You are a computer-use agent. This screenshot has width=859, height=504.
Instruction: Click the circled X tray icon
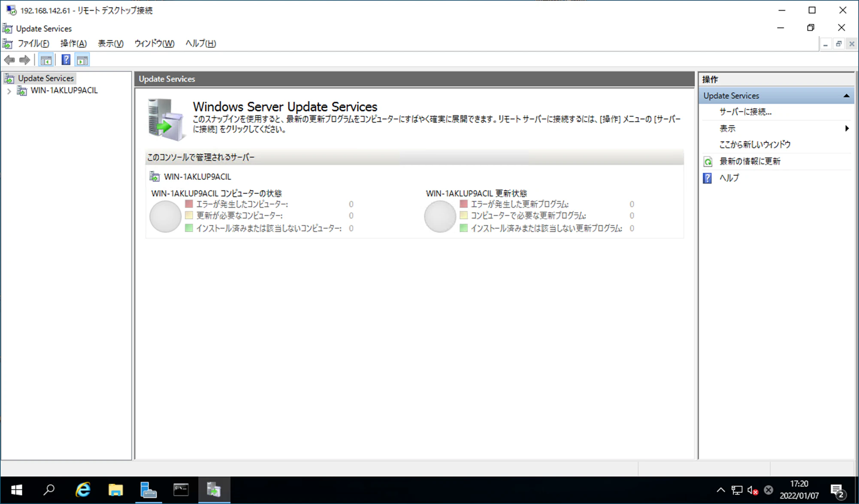(768, 490)
